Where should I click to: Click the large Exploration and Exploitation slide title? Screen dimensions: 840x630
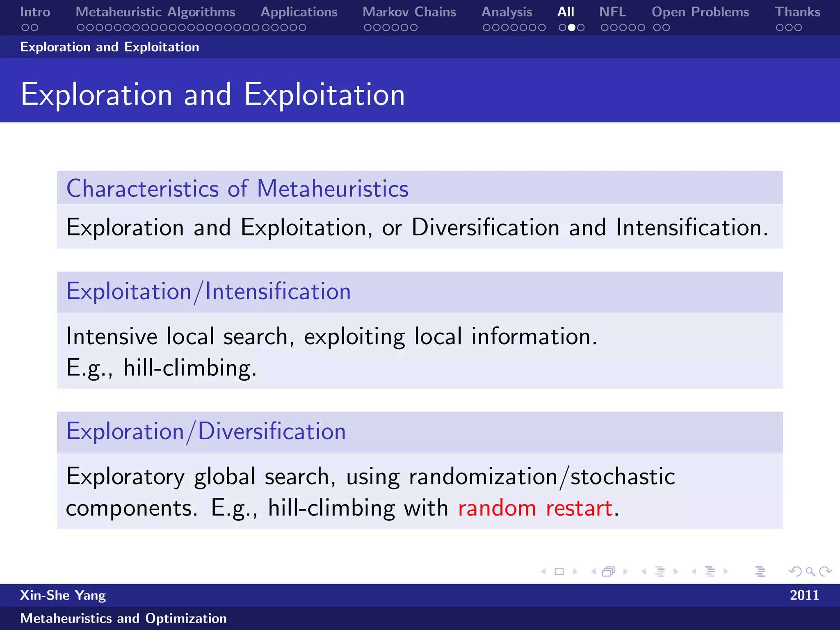coord(213,94)
